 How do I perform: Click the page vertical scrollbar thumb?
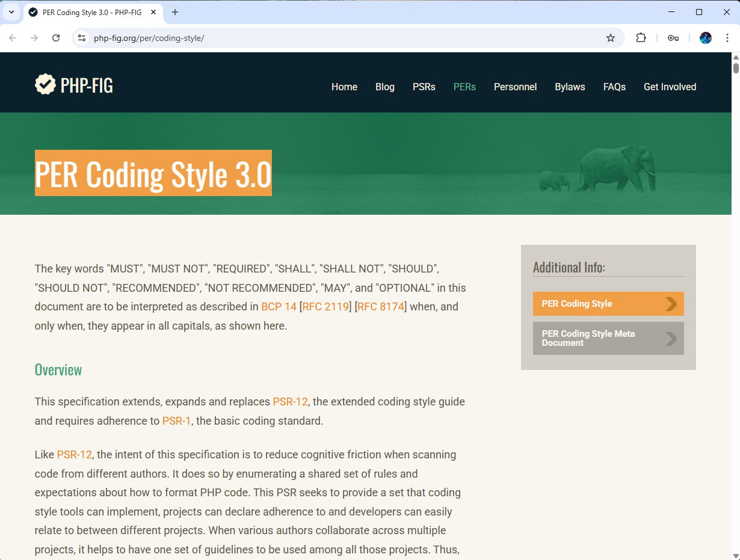[736, 67]
